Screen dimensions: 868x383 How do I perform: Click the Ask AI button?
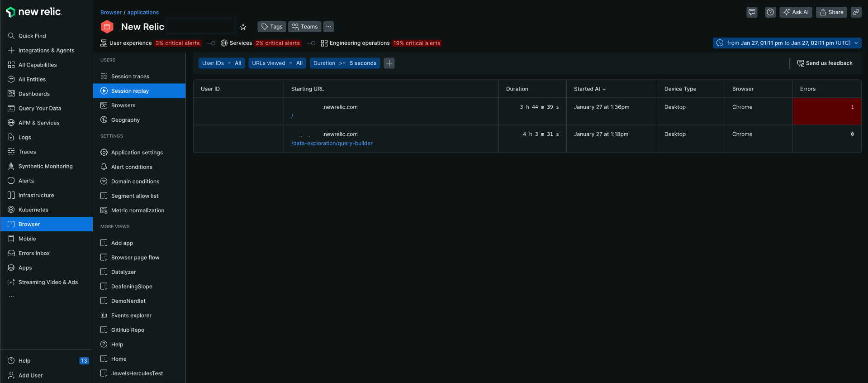[796, 12]
